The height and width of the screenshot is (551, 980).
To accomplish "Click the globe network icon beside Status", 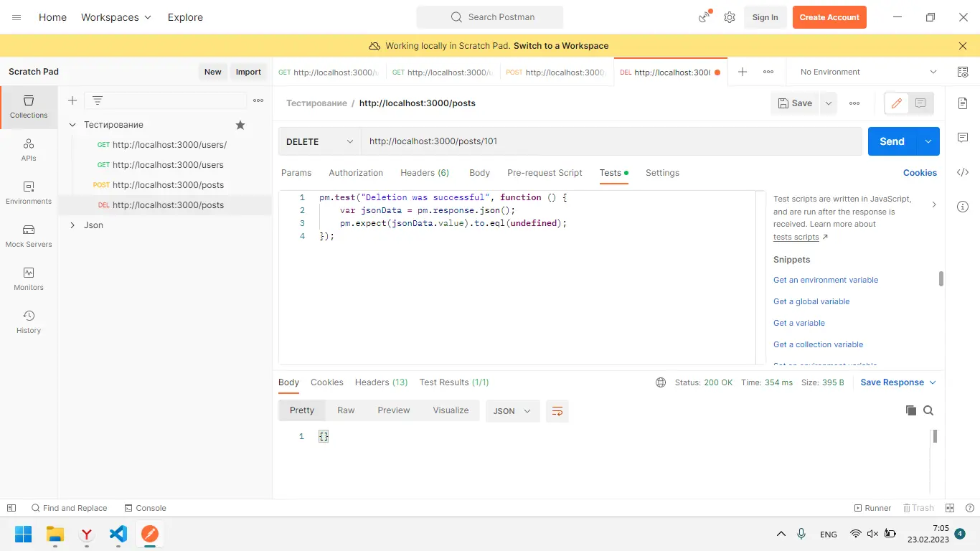I will click(x=661, y=382).
